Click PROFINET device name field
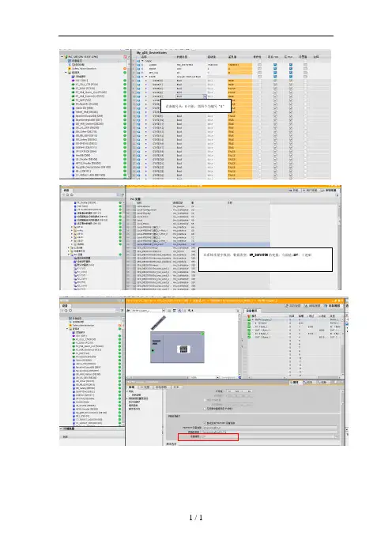The width and height of the screenshot is (392, 555). click(x=270, y=428)
